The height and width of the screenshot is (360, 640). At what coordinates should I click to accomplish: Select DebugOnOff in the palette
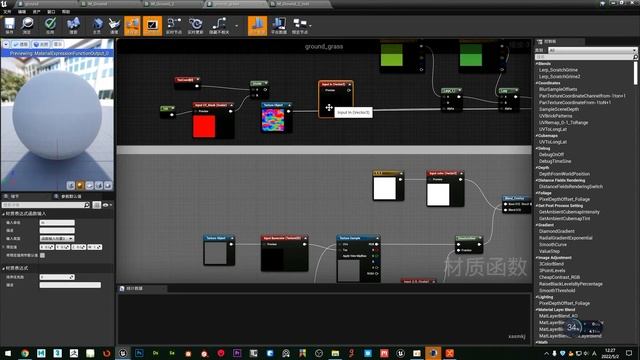[551, 155]
